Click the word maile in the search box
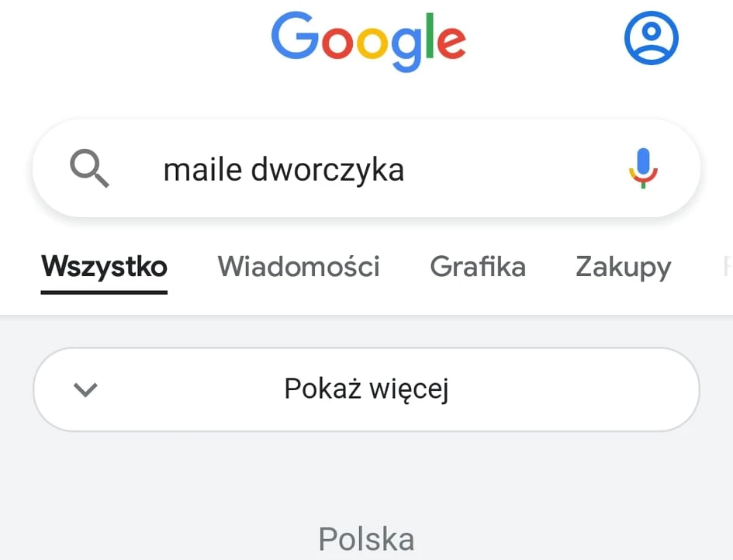The height and width of the screenshot is (560, 733). point(202,169)
